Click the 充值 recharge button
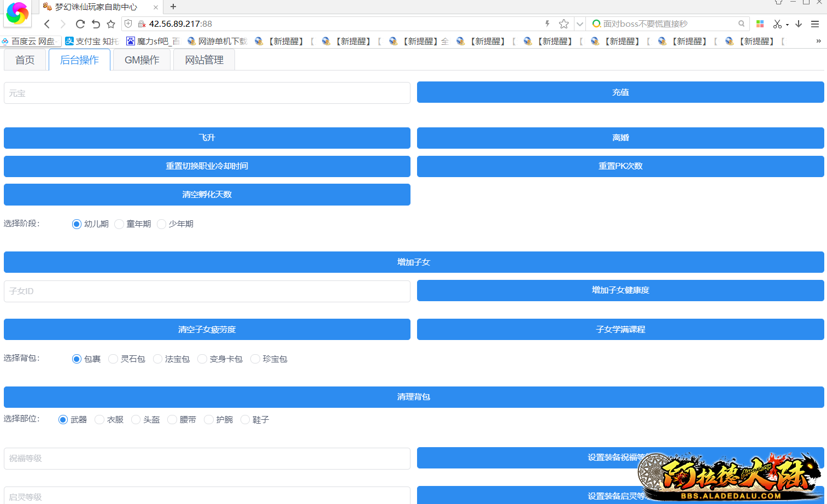Viewport: 827px width, 504px height. pyautogui.click(x=620, y=92)
